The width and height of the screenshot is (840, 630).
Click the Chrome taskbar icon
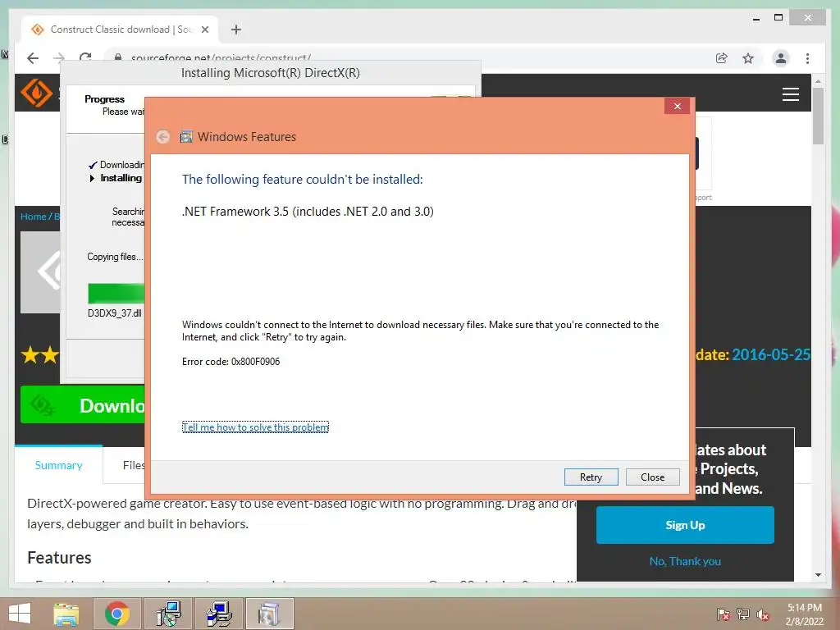coord(117,614)
